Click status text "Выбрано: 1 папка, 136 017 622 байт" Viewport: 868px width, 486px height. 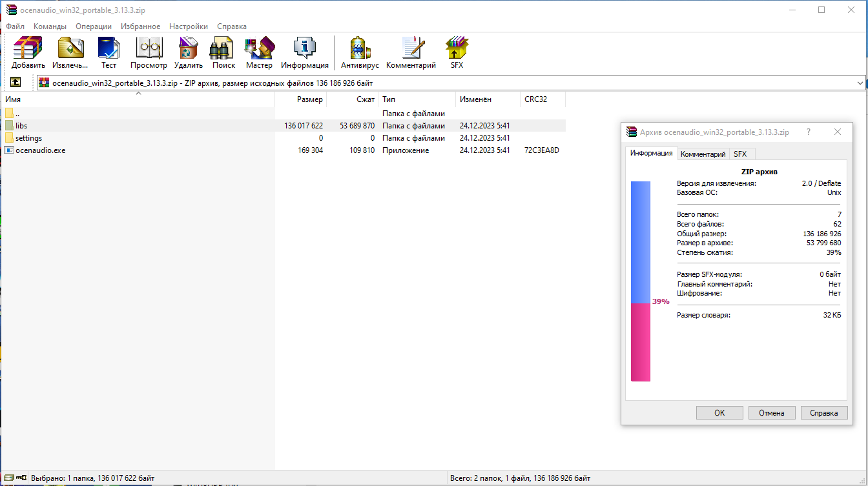tap(93, 478)
